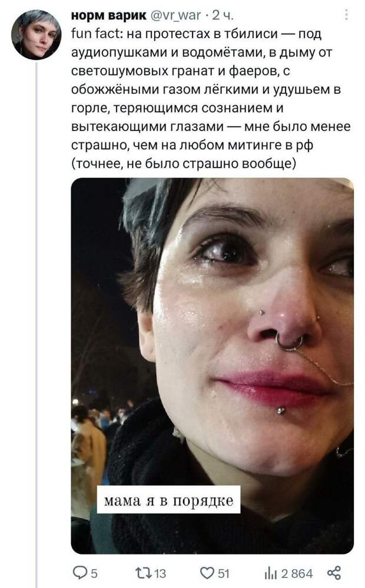This screenshot has height=588, width=365.
Task: Open the author's round profile avatar
Action: pyautogui.click(x=36, y=35)
